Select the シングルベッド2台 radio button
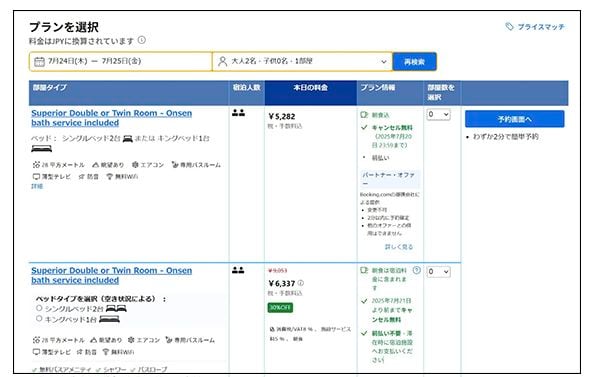Image resolution: width=600 pixels, height=377 pixels. coord(39,308)
